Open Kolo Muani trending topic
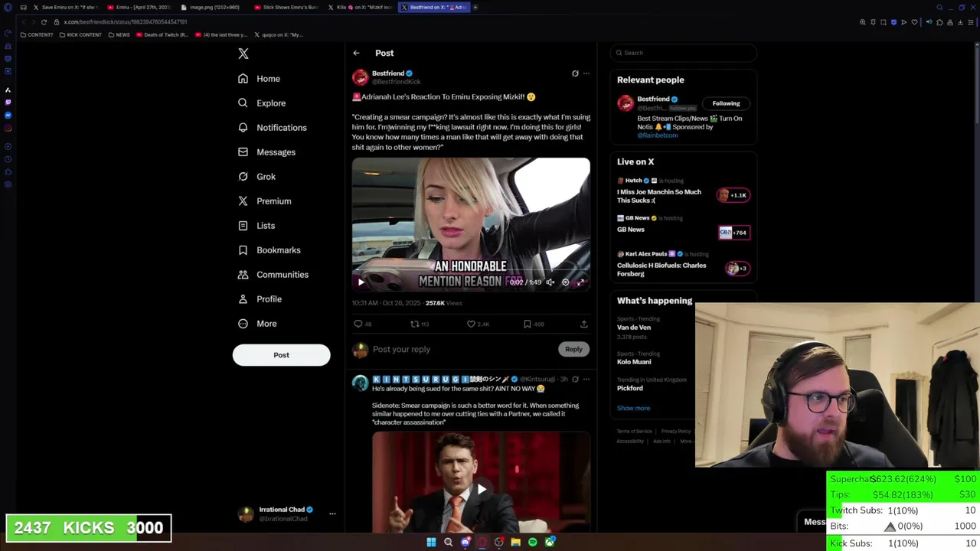 634,362
